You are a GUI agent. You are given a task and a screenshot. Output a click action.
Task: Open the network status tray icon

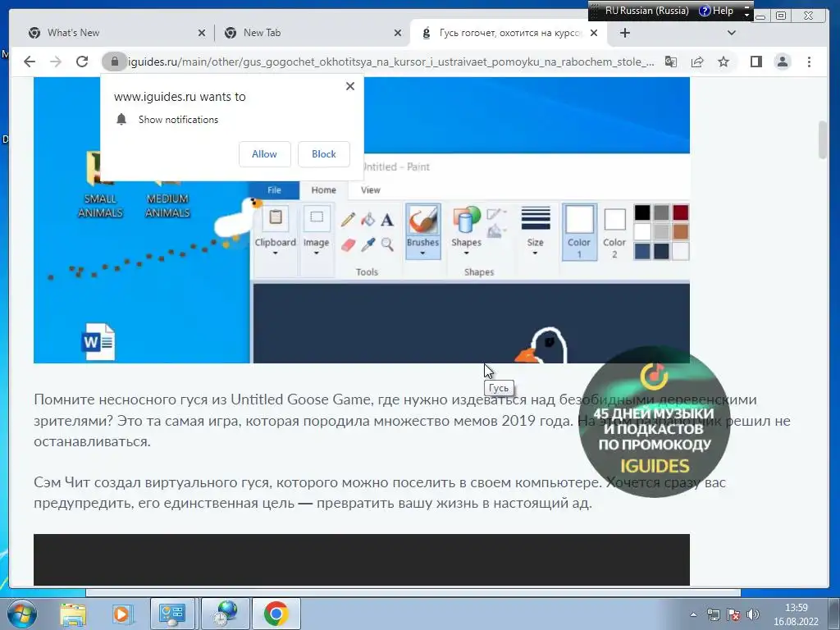pyautogui.click(x=713, y=614)
